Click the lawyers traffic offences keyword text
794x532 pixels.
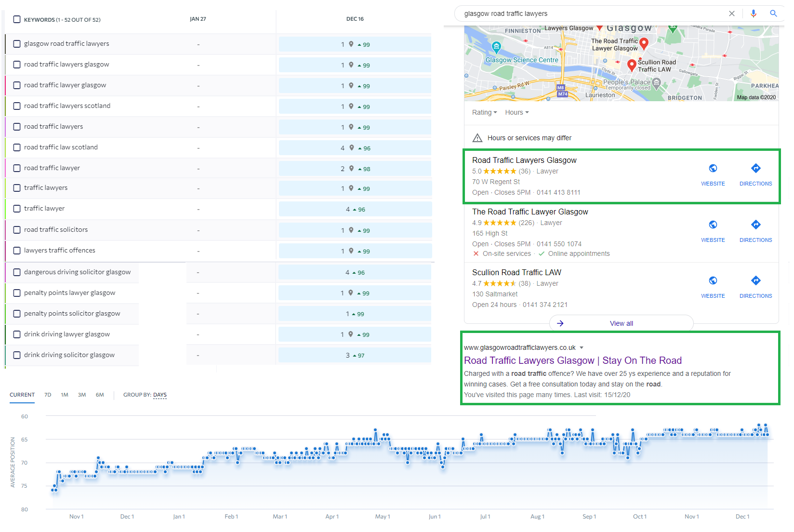pos(60,251)
